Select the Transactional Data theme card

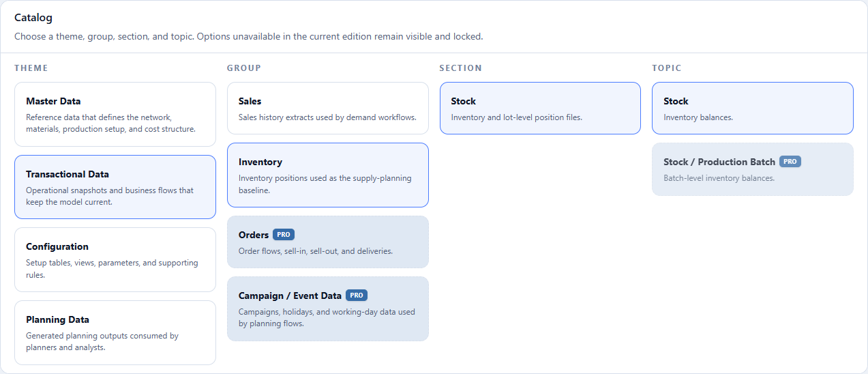(115, 187)
